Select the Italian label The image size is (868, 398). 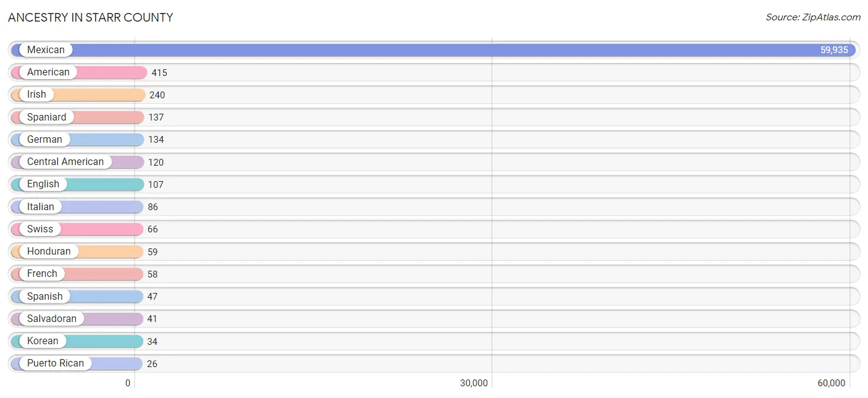[x=41, y=206]
